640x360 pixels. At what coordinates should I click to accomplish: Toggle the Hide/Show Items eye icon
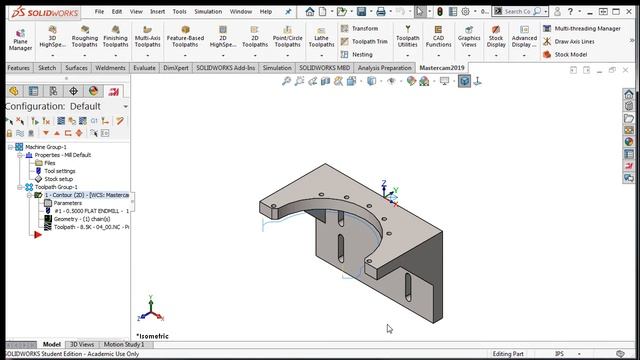tap(391, 81)
